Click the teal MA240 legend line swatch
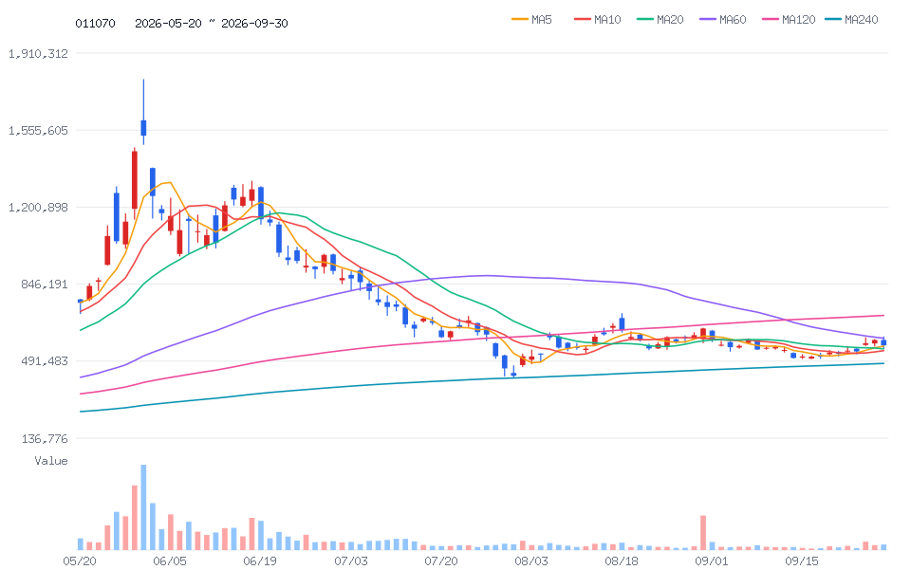Screen dimensions: 911x588 [x=833, y=20]
